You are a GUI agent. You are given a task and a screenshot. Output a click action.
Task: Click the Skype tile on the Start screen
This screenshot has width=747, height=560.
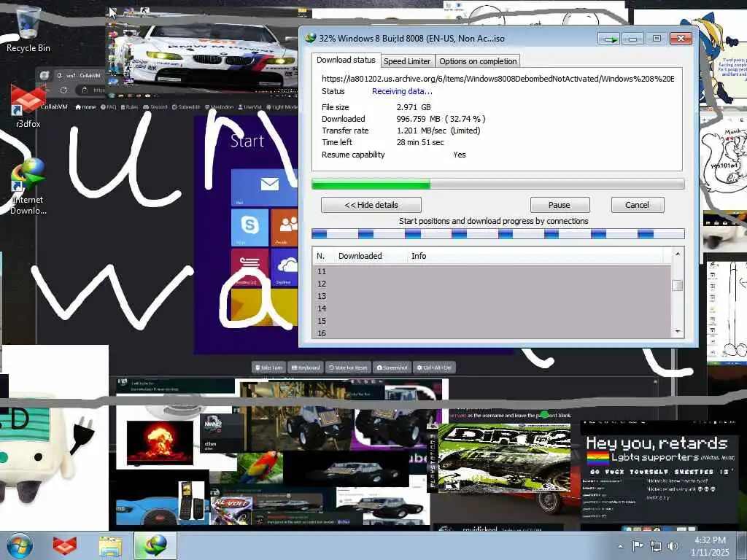(249, 227)
